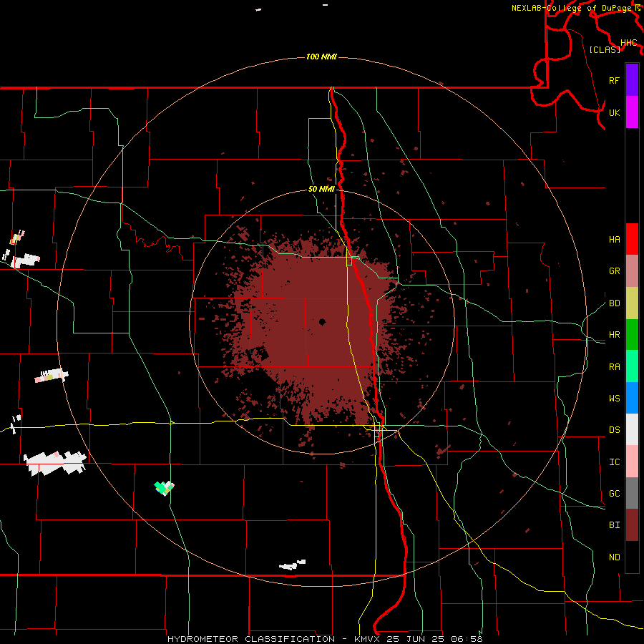Click the 50 NMI range ring label
Viewport: 644px width, 644px height.
pyautogui.click(x=321, y=190)
